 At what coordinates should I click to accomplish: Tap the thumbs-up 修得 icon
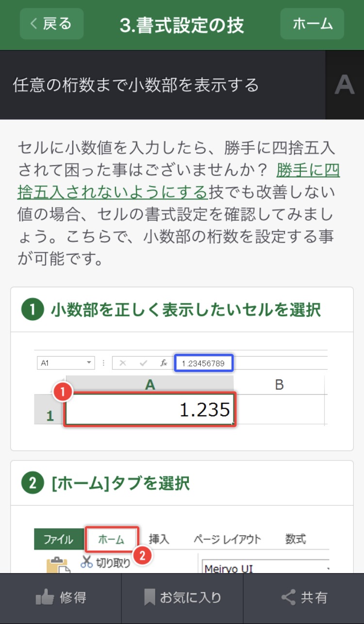tap(45, 597)
